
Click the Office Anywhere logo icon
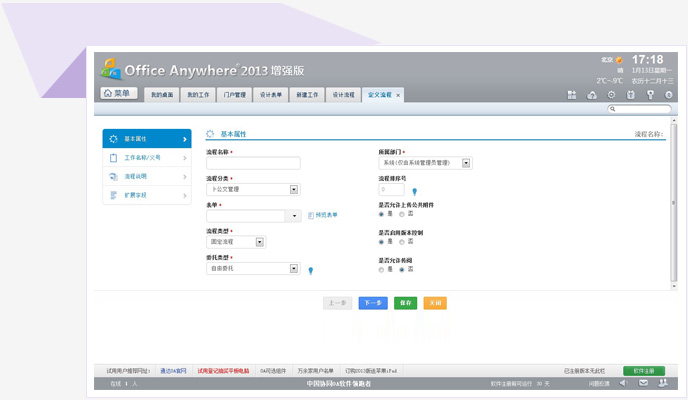tap(111, 69)
